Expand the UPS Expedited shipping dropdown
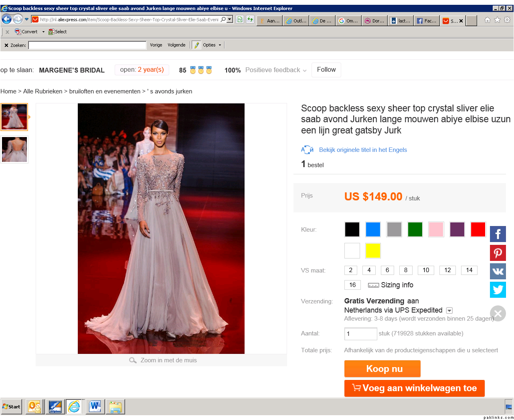This screenshot has height=420, width=514. (449, 311)
